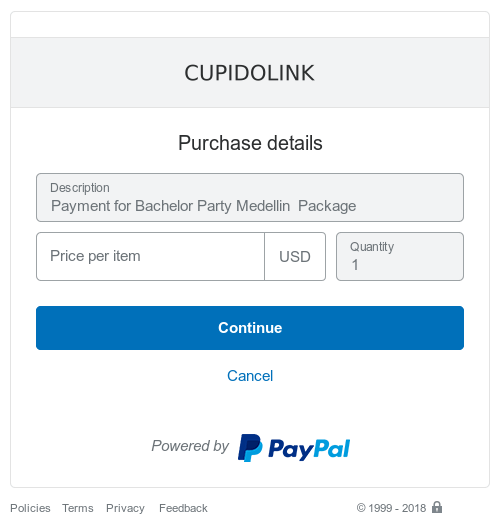
Task: Click the PayPal double-P logo icon
Action: click(250, 447)
